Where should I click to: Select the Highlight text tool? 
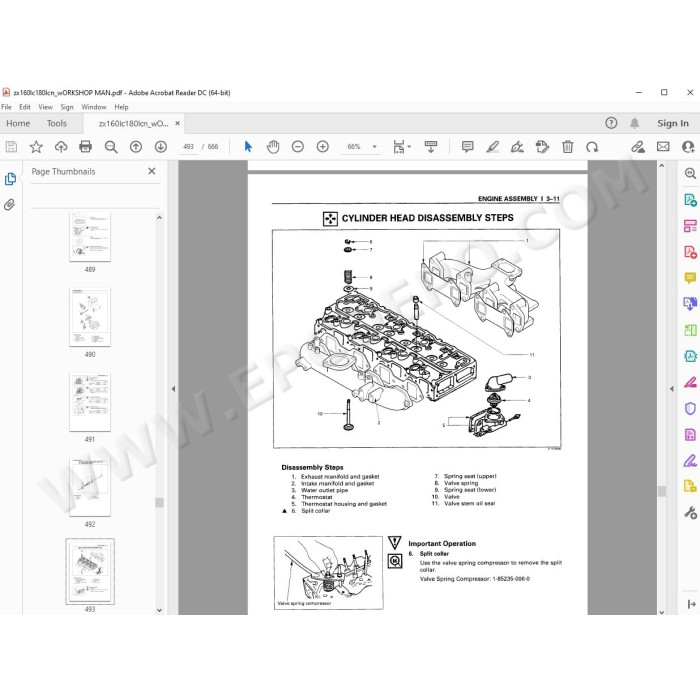coord(492,147)
